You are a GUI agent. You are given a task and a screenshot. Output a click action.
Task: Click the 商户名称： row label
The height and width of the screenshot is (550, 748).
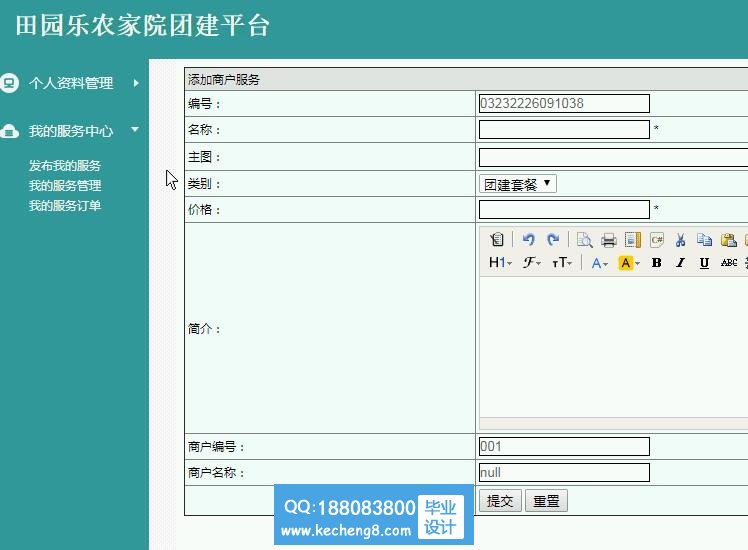(x=216, y=473)
